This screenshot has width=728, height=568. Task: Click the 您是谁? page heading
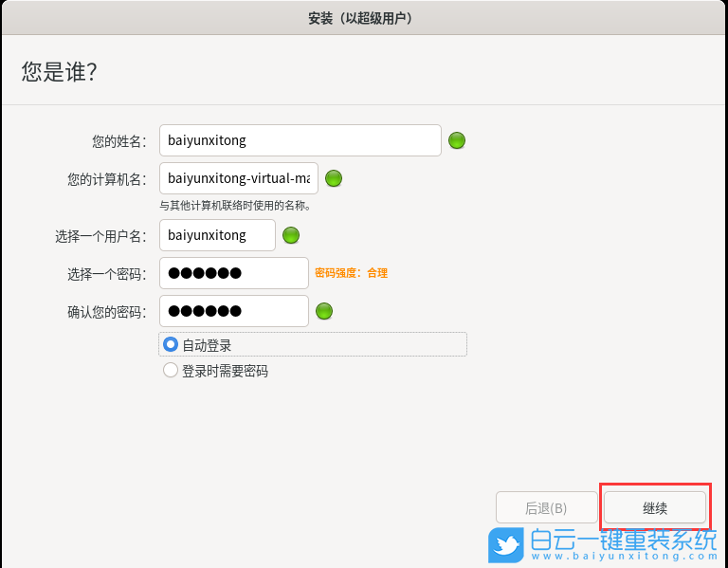[59, 72]
